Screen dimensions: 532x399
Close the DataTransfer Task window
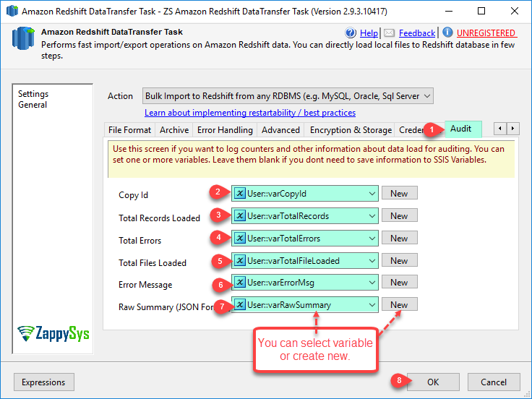(x=515, y=11)
